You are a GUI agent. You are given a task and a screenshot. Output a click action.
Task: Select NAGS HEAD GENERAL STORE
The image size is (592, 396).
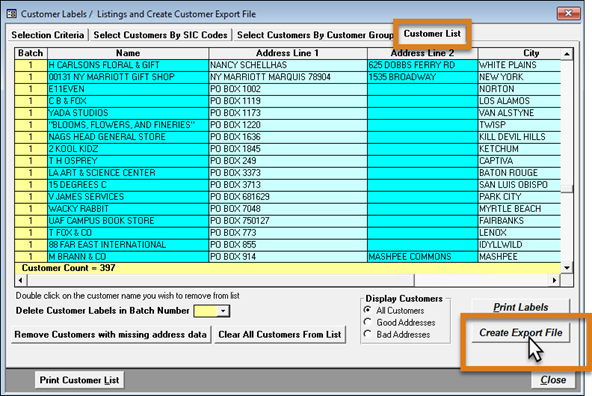click(128, 137)
